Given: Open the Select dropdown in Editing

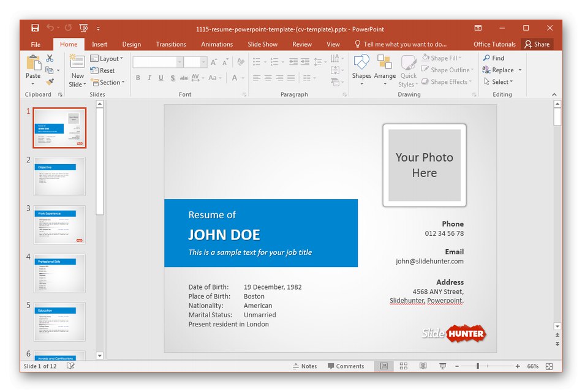Looking at the screenshot, I should tap(498, 82).
